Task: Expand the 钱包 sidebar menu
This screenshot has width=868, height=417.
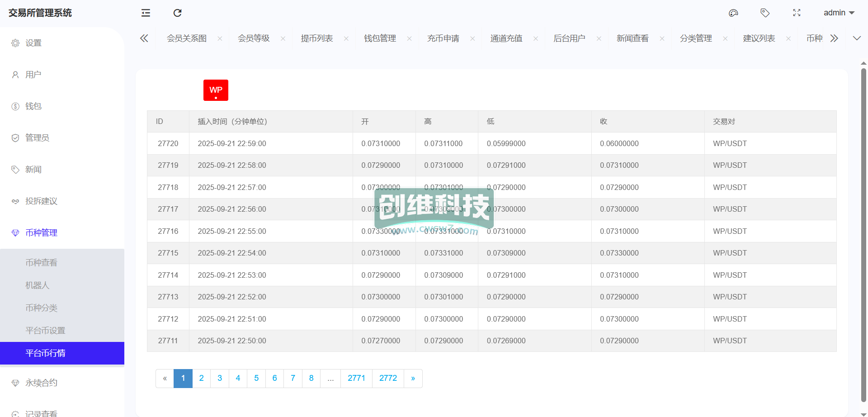Action: 33,106
